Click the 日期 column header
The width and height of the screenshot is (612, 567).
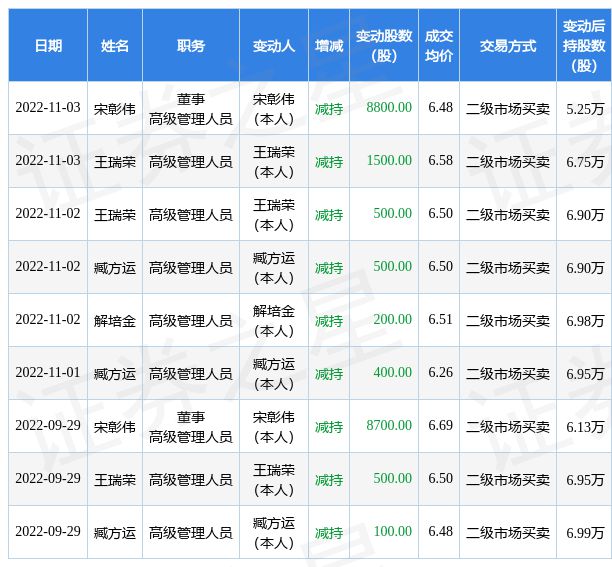[x=48, y=46]
